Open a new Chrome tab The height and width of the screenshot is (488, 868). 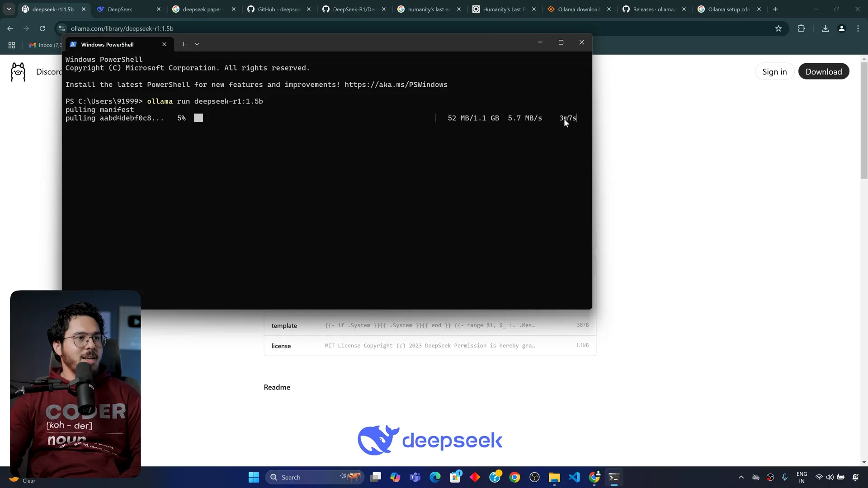click(775, 9)
